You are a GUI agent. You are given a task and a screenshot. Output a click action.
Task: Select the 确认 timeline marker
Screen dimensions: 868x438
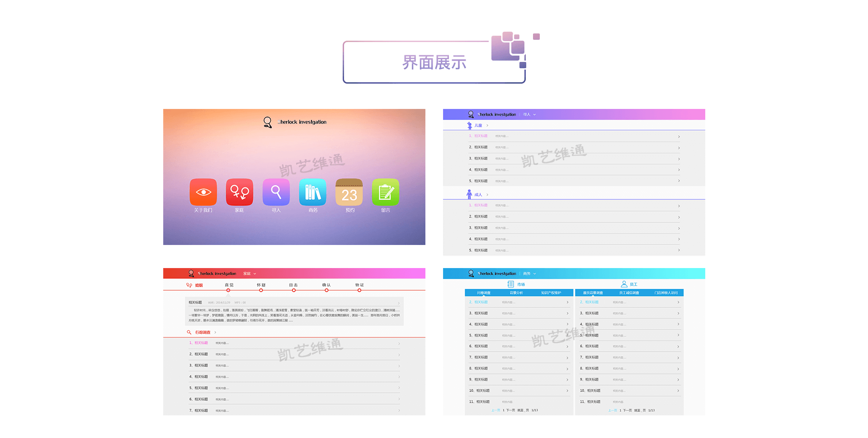(x=326, y=290)
